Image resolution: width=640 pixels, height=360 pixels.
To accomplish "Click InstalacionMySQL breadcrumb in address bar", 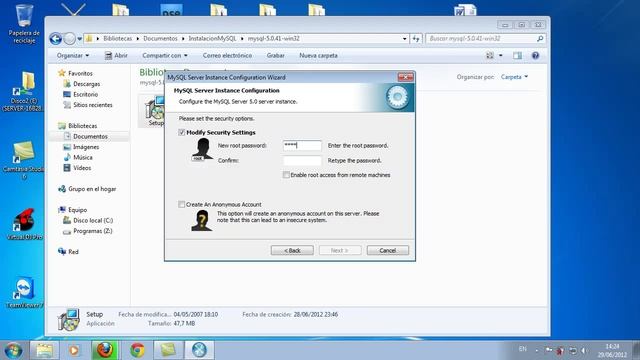I will (212, 38).
